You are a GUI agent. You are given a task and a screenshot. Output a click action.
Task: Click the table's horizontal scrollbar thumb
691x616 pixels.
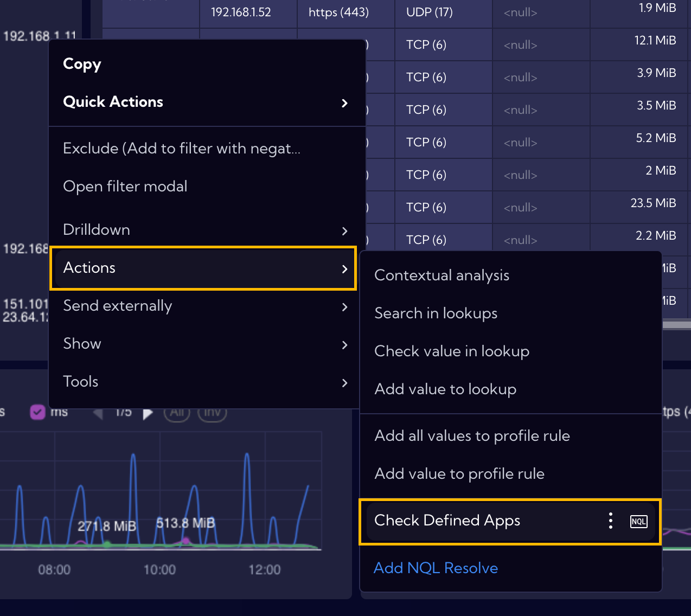[x=677, y=324]
